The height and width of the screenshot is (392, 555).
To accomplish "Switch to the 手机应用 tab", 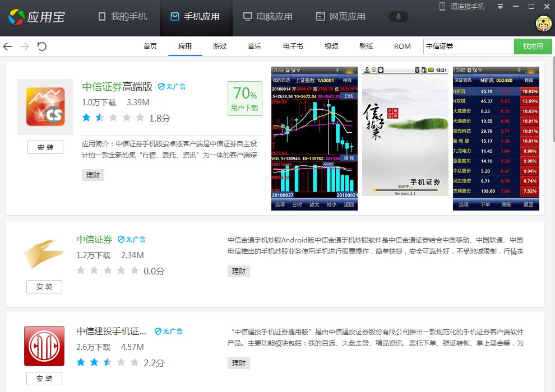I will pos(196,17).
